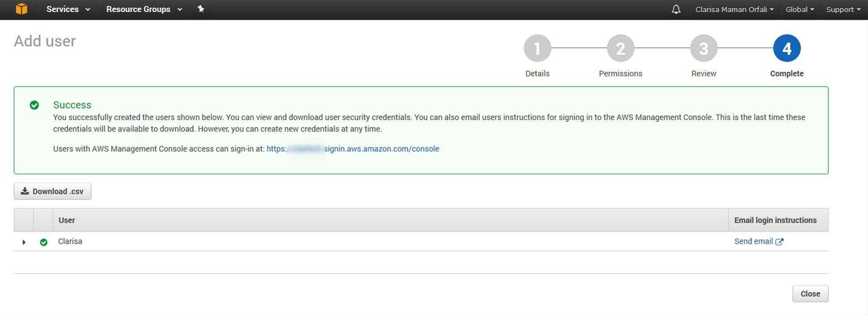Image resolution: width=868 pixels, height=316 pixels.
Task: Open the Resource Groups dropdown
Action: (144, 9)
